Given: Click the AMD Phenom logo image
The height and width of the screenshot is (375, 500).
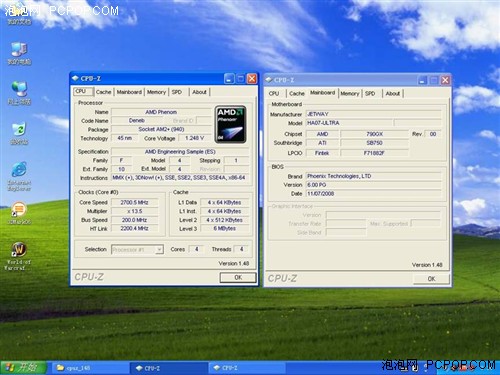Looking at the screenshot, I should pyautogui.click(x=231, y=125).
